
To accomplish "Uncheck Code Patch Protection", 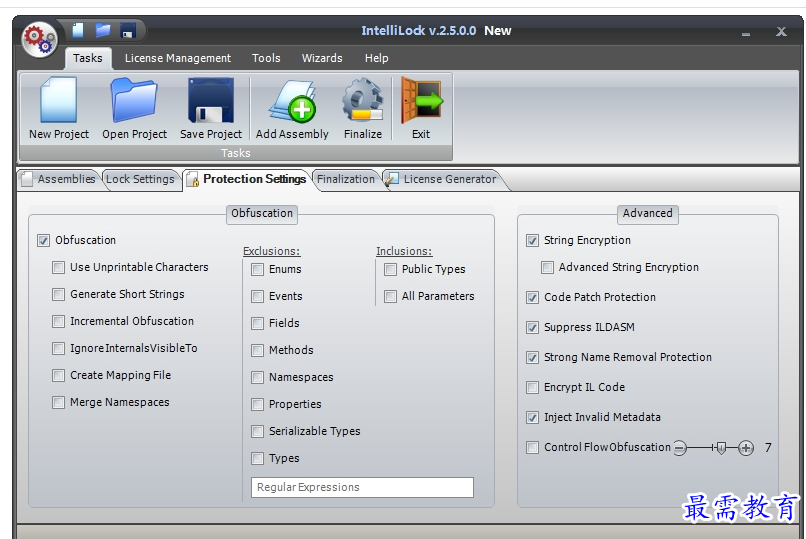I will pyautogui.click(x=533, y=298).
